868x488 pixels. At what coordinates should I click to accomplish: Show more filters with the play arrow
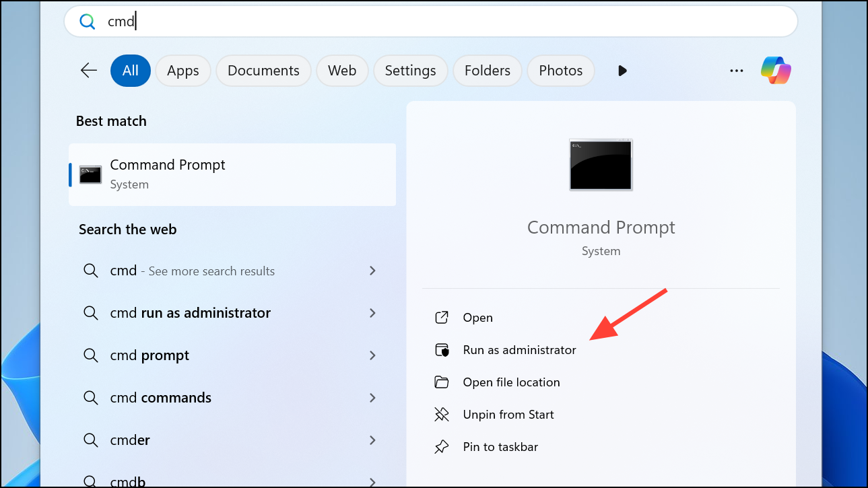pos(622,71)
